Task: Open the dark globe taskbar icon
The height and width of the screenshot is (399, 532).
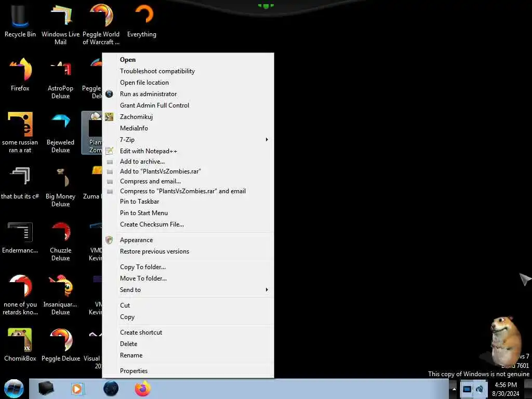Action: click(x=111, y=389)
